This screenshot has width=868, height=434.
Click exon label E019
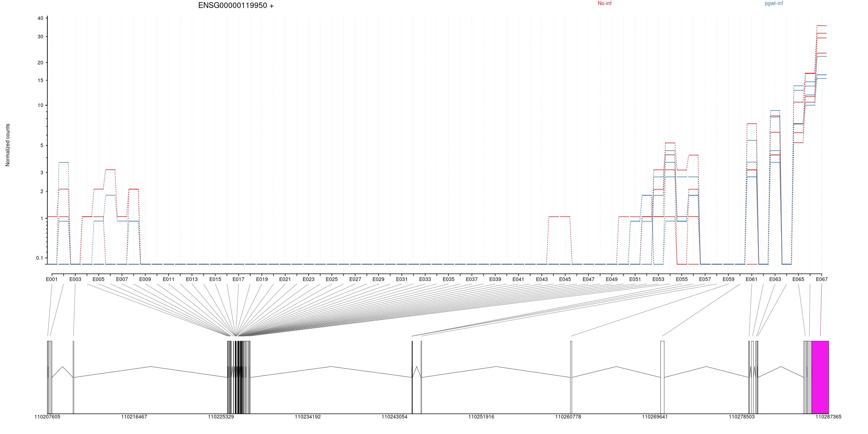coord(262,279)
